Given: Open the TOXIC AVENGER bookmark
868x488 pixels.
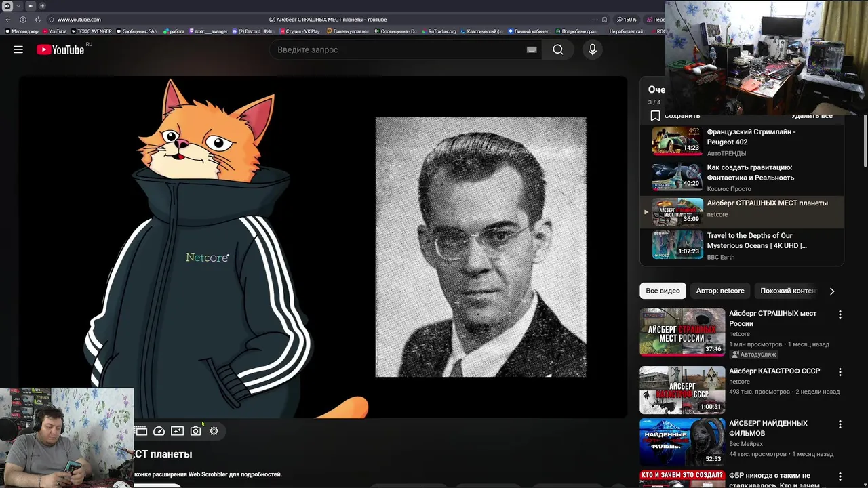Looking at the screenshot, I should pos(91,31).
